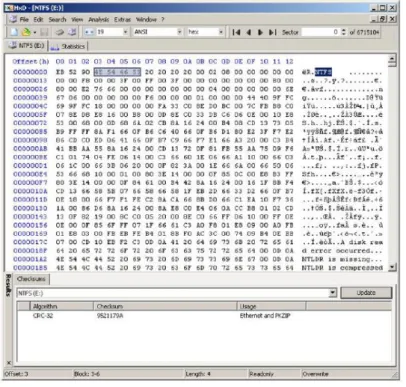Expand the Open icon's dropdown arrow
The image size is (406, 387).
click(x=35, y=33)
